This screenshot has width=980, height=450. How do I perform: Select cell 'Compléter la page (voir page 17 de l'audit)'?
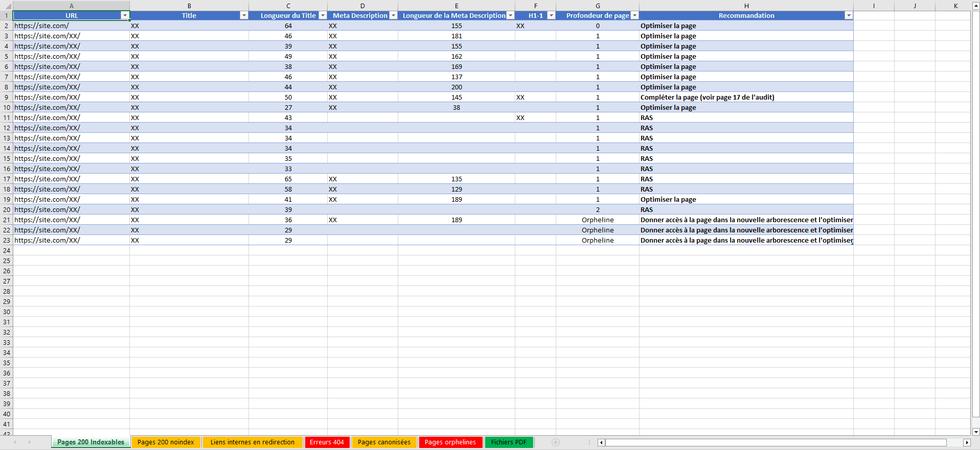point(746,97)
